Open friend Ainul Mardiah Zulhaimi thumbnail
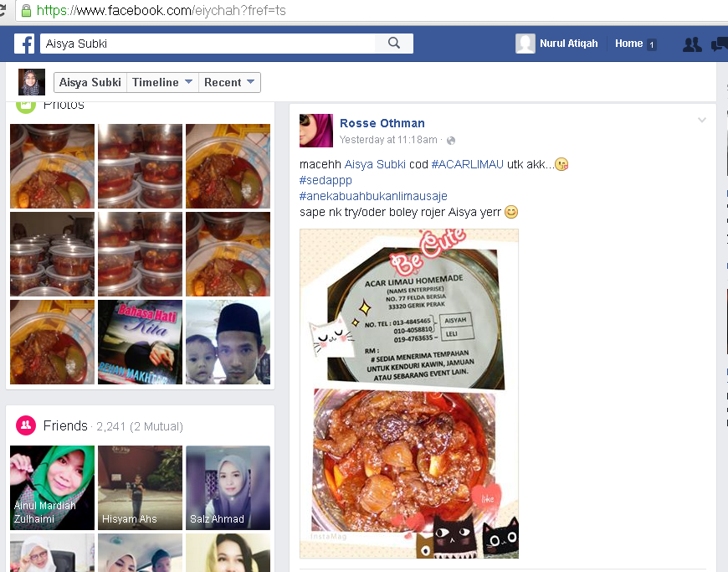The width and height of the screenshot is (728, 572). click(x=52, y=487)
